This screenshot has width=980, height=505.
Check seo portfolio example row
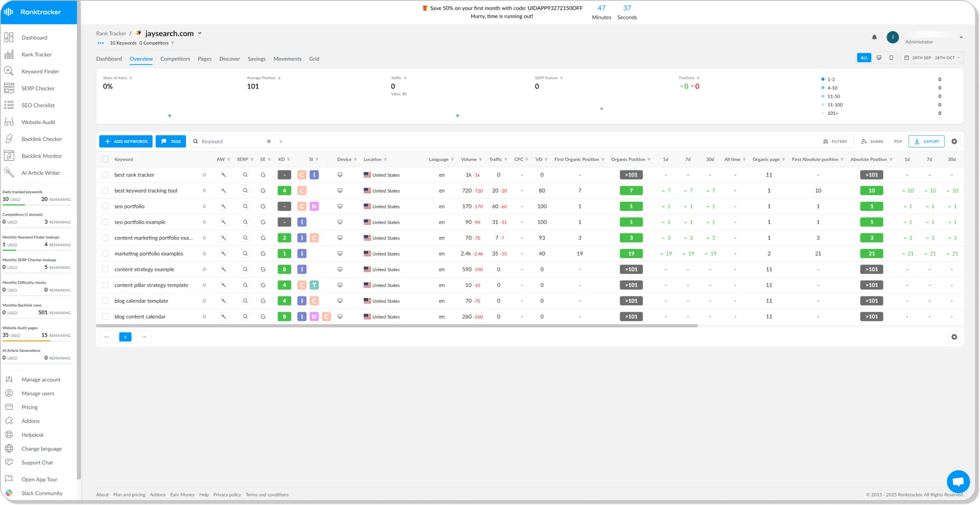[x=105, y=222]
